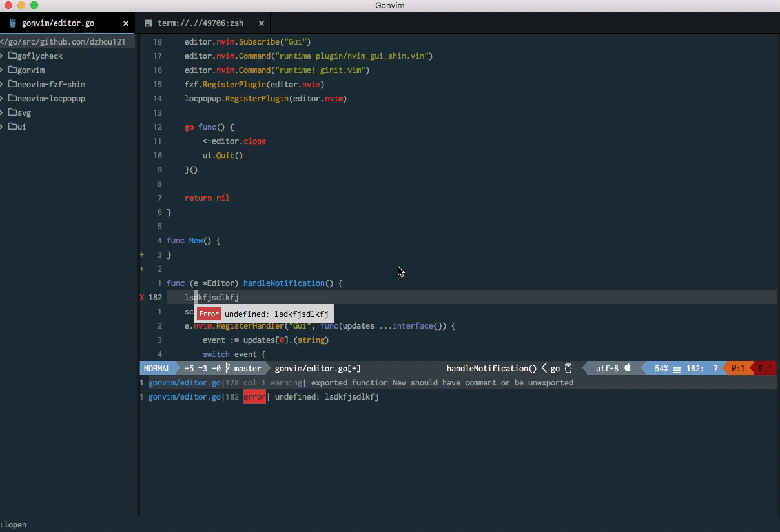The height and width of the screenshot is (532, 780).
Task: Click the event := updates[0].(string) line
Action: pyautogui.click(x=266, y=340)
